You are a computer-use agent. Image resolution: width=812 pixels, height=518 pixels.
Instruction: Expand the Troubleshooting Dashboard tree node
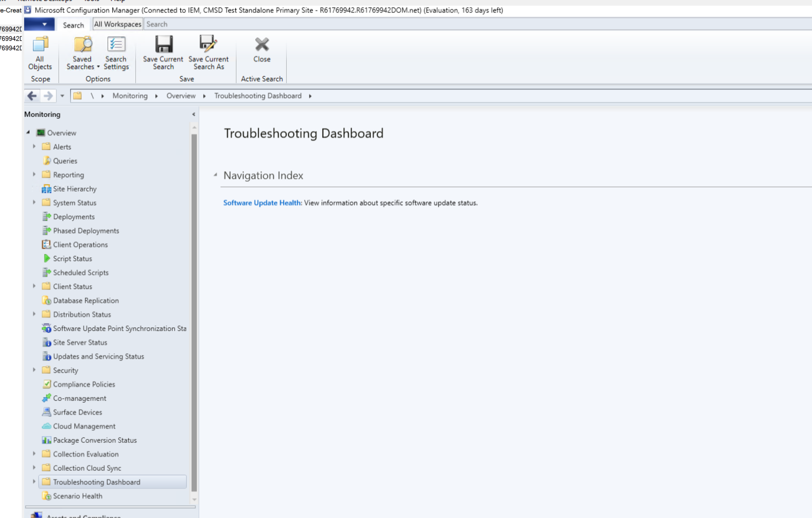tap(34, 482)
